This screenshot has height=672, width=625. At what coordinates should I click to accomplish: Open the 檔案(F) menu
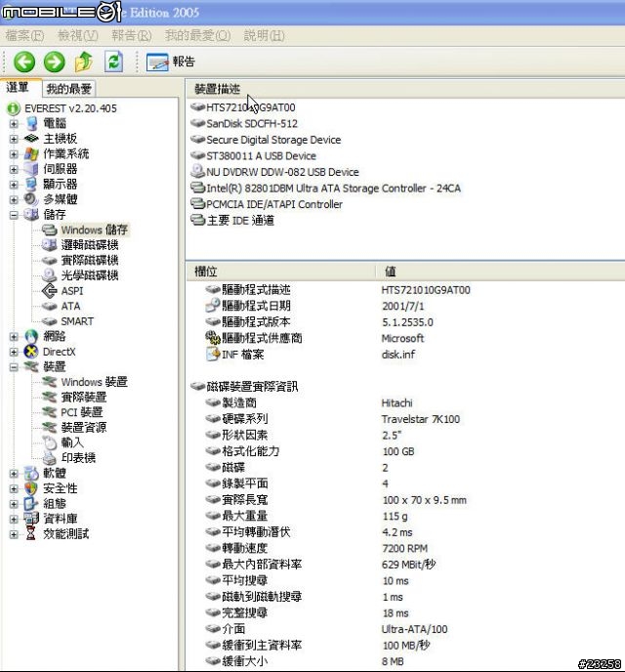[24, 35]
